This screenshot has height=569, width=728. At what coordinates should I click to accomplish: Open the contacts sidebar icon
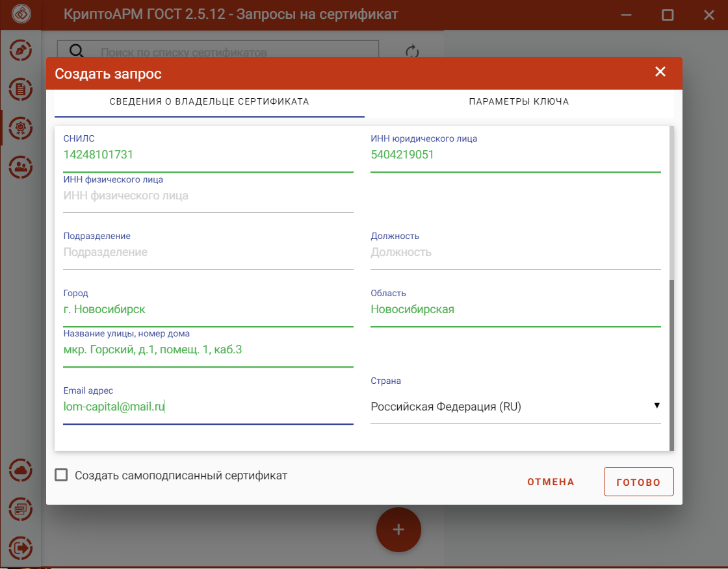(x=20, y=167)
